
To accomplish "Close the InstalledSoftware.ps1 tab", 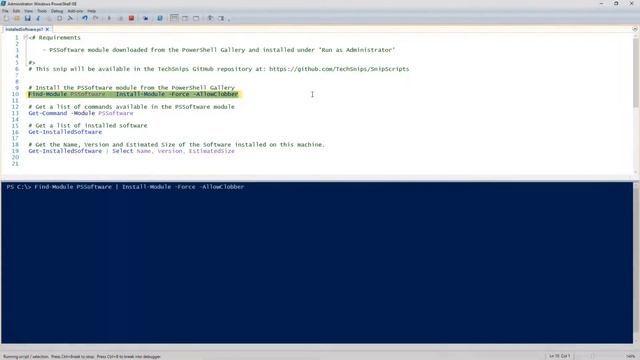I will [x=47, y=29].
